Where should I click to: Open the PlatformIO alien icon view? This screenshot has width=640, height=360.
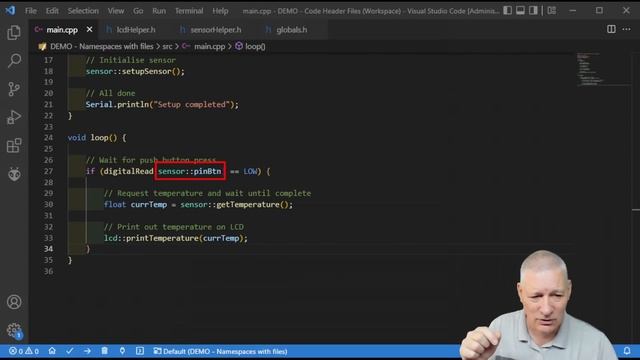tap(14, 174)
